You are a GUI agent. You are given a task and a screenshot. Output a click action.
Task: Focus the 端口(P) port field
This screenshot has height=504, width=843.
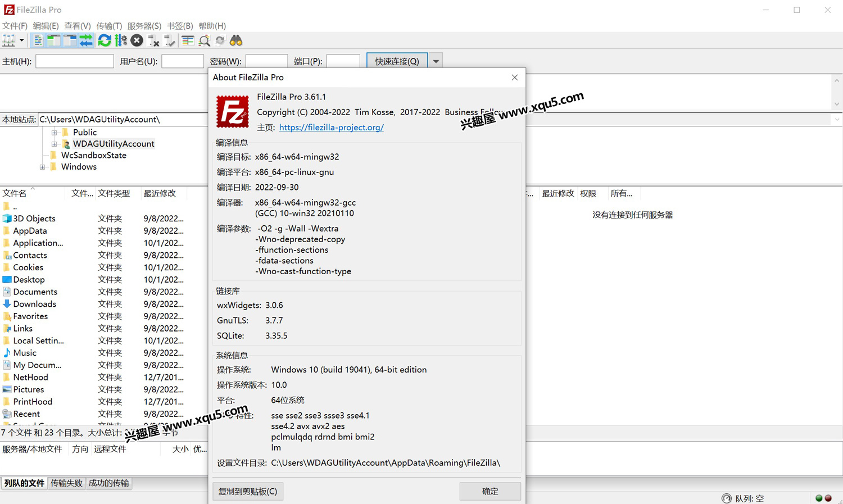coord(343,61)
